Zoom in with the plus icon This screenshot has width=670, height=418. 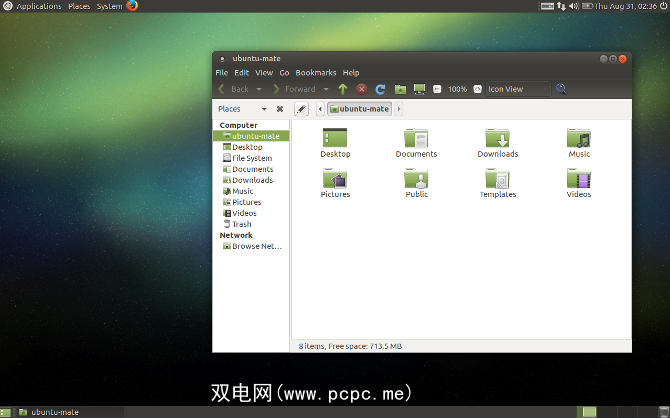tap(478, 89)
